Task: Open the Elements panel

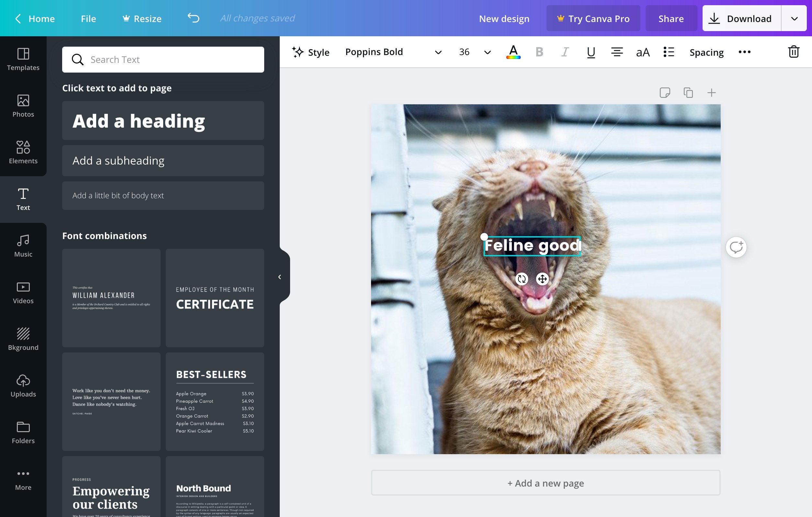Action: (23, 152)
